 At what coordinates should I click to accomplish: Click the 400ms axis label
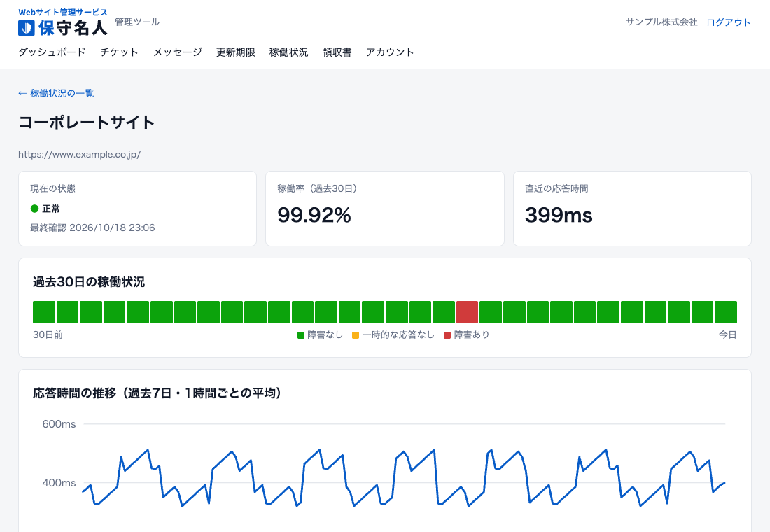click(59, 483)
